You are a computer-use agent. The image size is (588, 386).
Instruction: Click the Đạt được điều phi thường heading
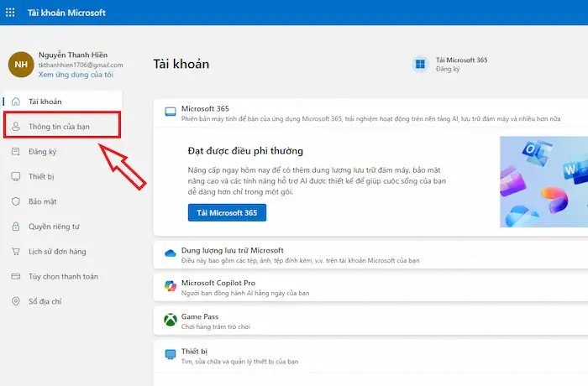coord(245,151)
